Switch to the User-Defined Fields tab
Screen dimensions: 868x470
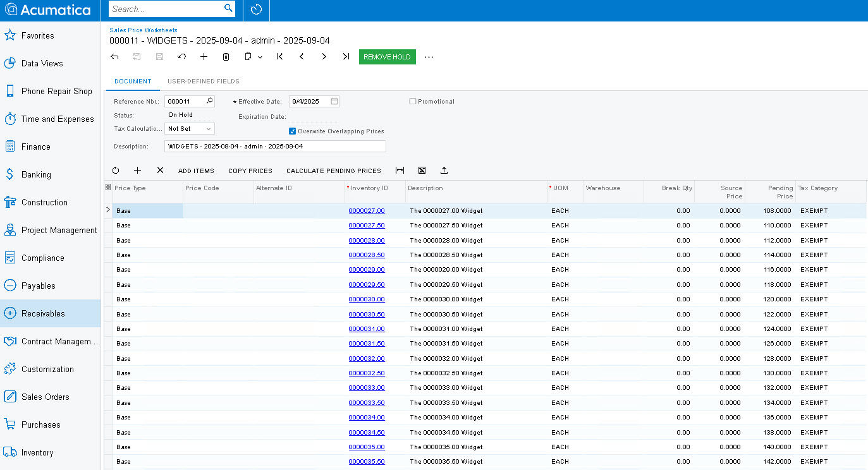pos(204,81)
